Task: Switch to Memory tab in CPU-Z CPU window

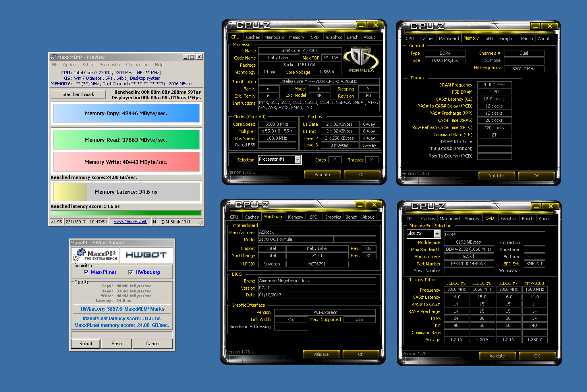Action: [x=297, y=37]
